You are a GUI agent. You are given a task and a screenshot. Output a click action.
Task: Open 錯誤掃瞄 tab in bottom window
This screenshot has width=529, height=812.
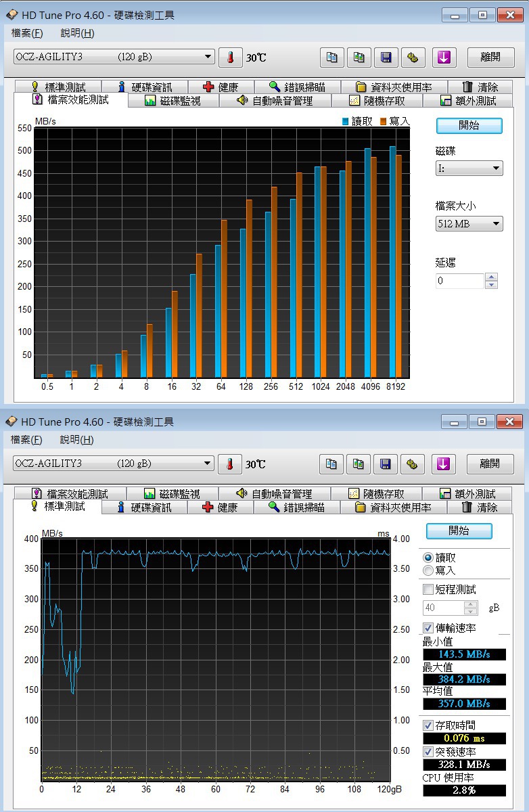[297, 507]
